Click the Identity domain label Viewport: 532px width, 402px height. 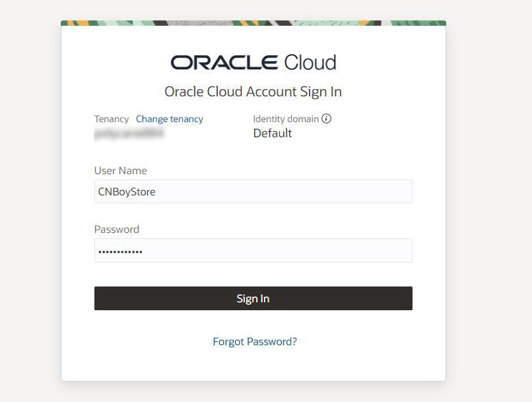(x=286, y=119)
